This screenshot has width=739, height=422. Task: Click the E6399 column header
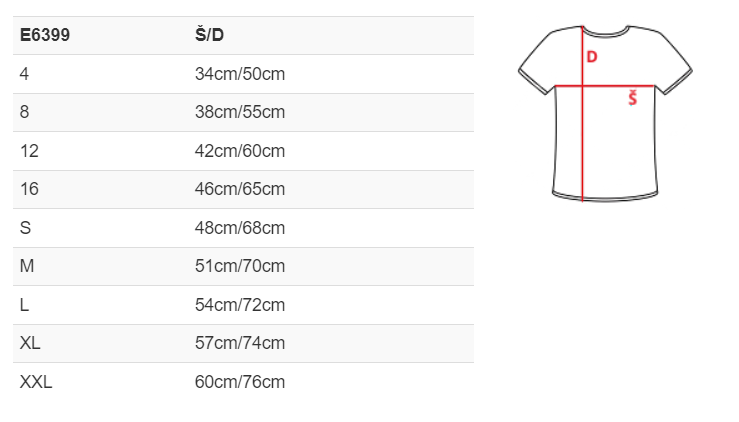click(x=45, y=35)
